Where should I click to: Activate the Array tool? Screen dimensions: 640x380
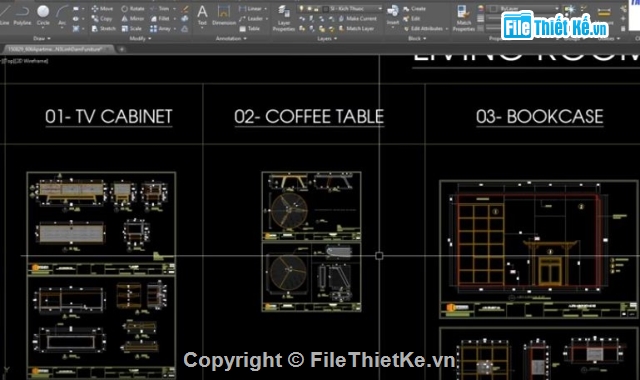[x=160, y=29]
